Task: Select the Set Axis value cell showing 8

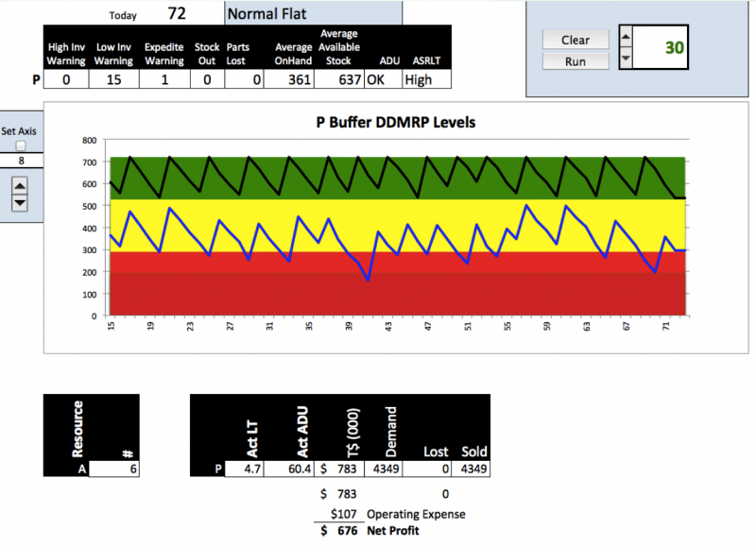Action: coord(21,161)
